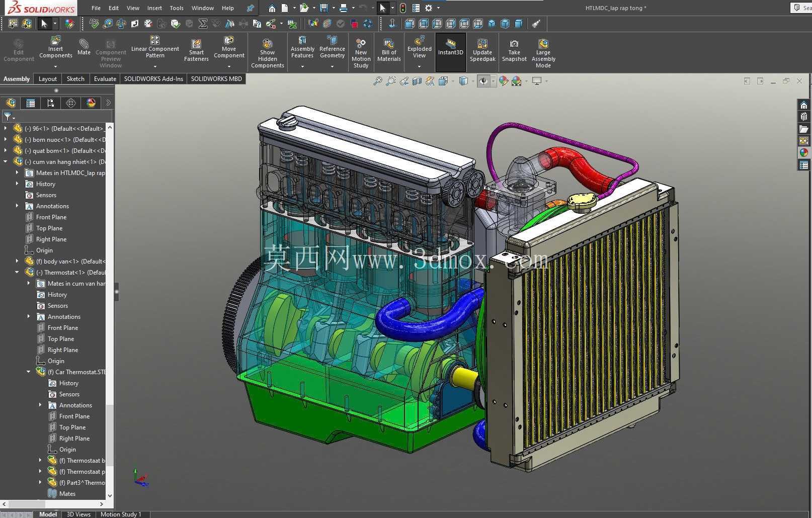Image resolution: width=812 pixels, height=518 pixels.
Task: Open PropertyManager tab icon
Action: [31, 103]
